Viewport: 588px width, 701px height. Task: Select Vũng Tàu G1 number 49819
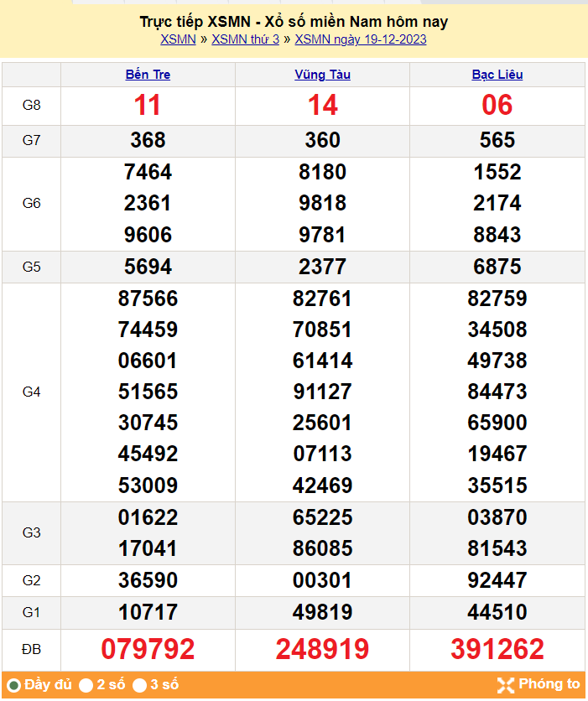pyautogui.click(x=322, y=612)
